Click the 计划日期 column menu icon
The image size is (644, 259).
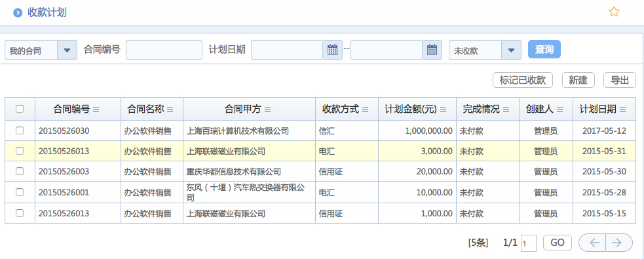(x=622, y=110)
